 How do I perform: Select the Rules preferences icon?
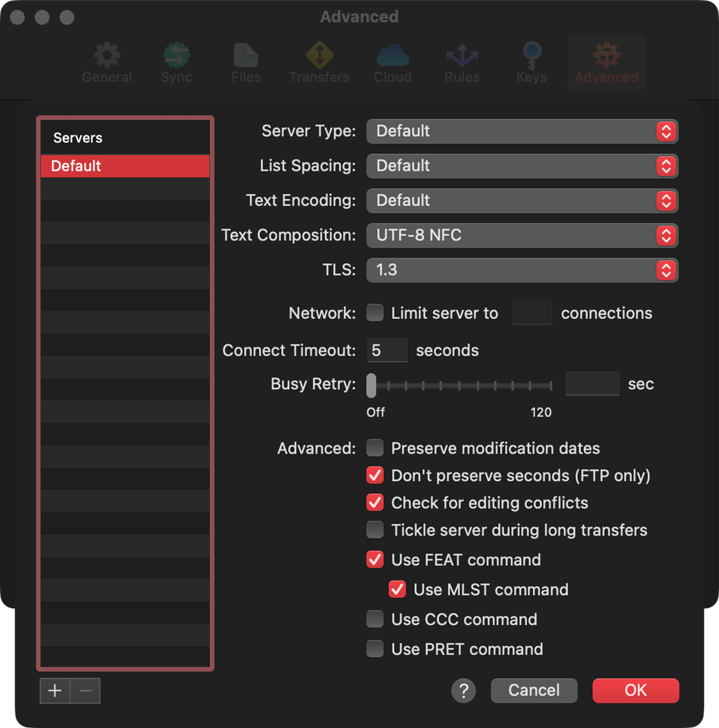click(461, 60)
